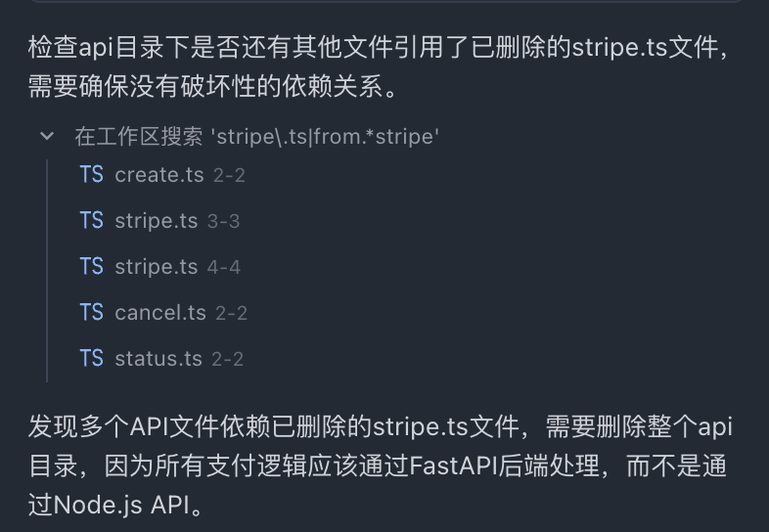Collapse the workspace search results chevron
The image size is (769, 532).
pyautogui.click(x=46, y=136)
